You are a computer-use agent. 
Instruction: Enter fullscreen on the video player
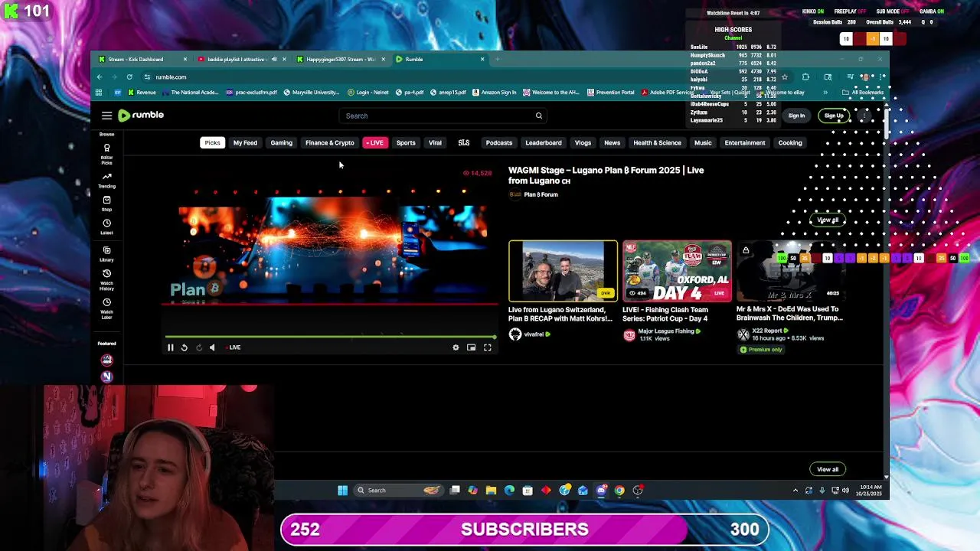(487, 347)
